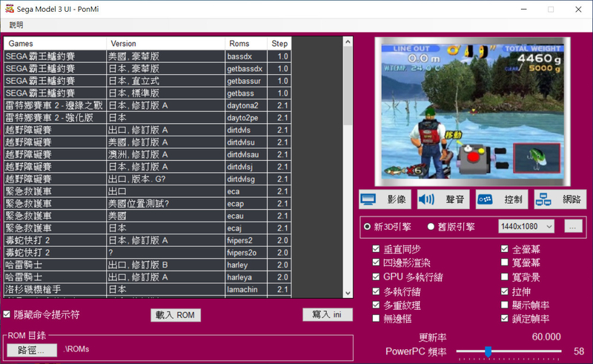Select the getbassdx rom row

148,68
